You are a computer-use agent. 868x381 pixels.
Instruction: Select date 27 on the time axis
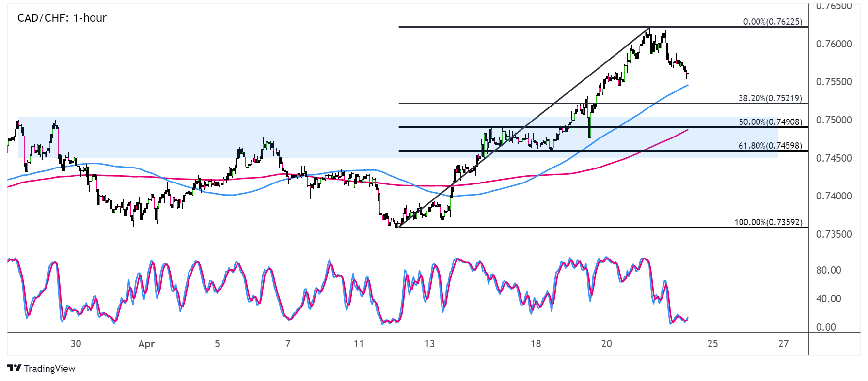tap(783, 344)
